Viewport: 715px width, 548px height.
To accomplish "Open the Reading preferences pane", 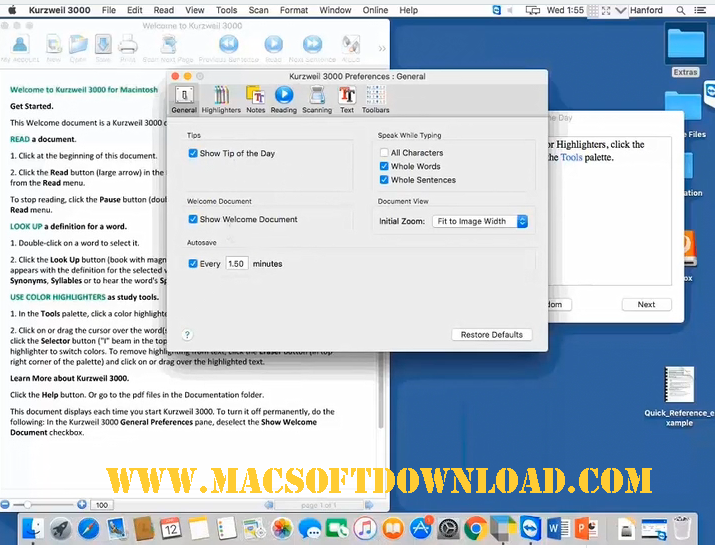I will point(284,100).
